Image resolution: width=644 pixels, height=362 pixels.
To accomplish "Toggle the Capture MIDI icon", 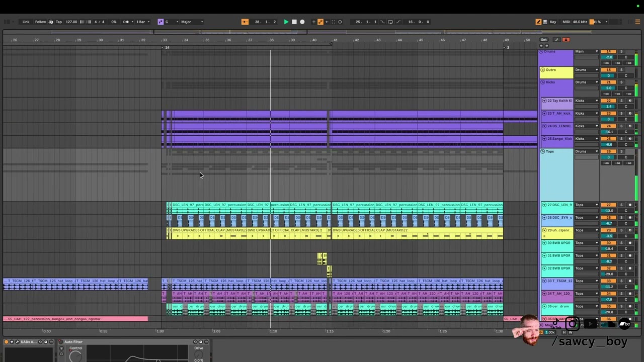I will [x=333, y=22].
